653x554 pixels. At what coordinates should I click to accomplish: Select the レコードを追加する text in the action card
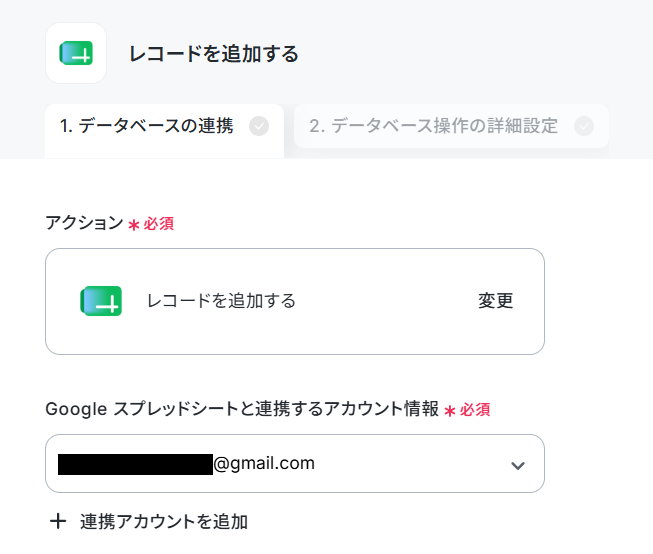(221, 301)
